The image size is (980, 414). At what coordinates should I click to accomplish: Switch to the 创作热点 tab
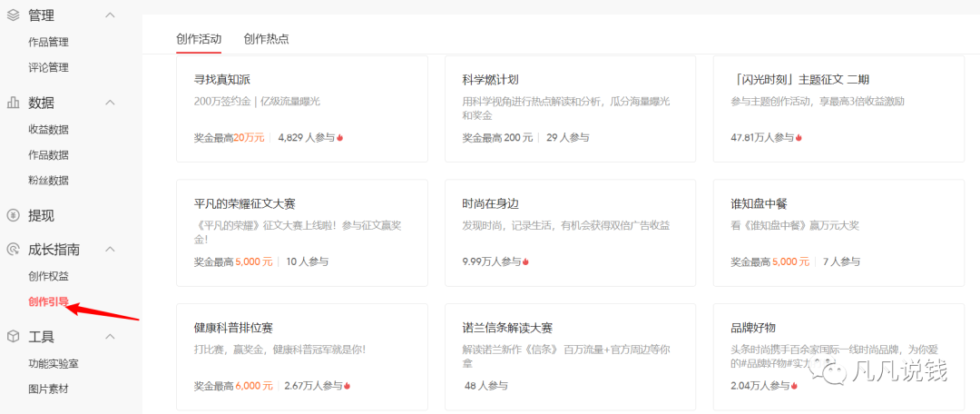266,39
